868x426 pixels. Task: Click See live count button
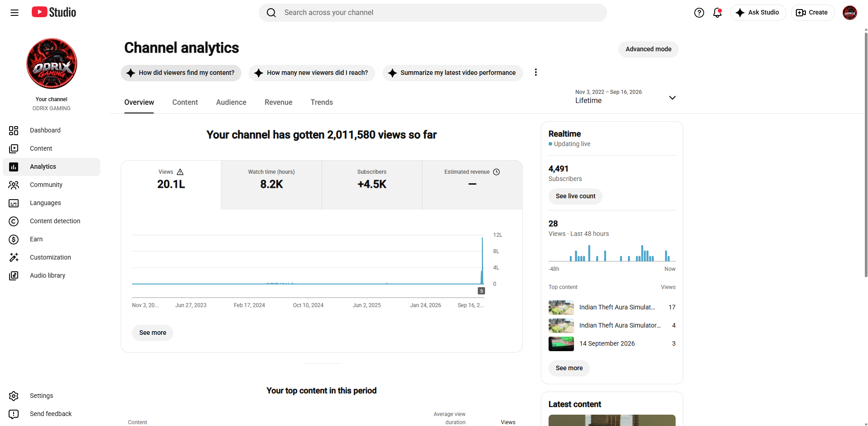575,196
